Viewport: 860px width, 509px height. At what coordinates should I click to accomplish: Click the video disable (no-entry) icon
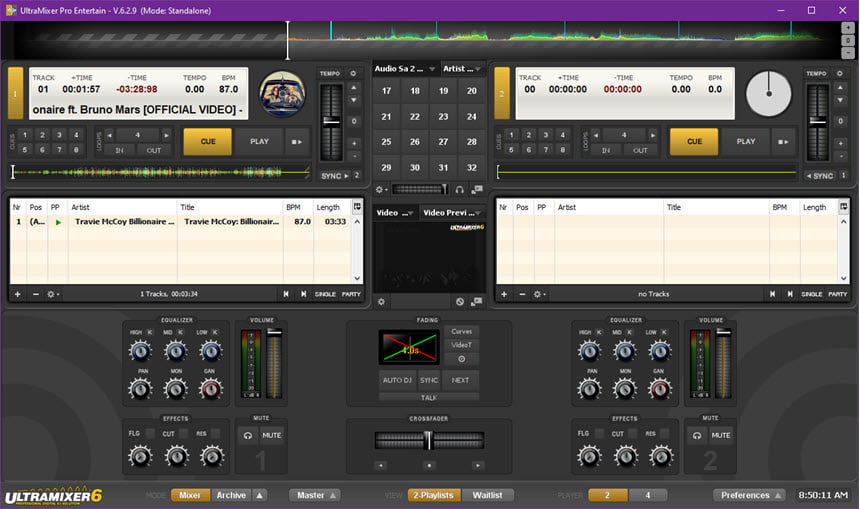[460, 302]
